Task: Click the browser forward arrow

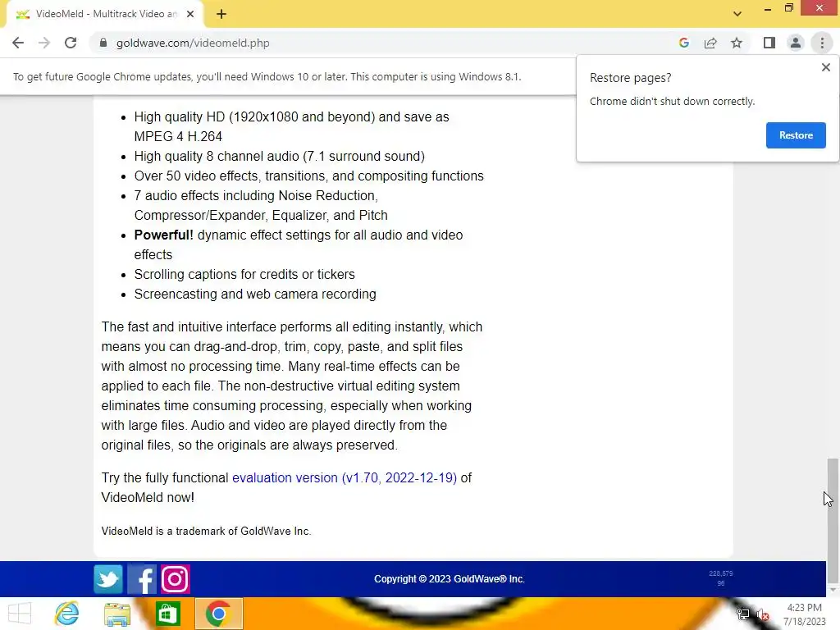Action: [44, 43]
